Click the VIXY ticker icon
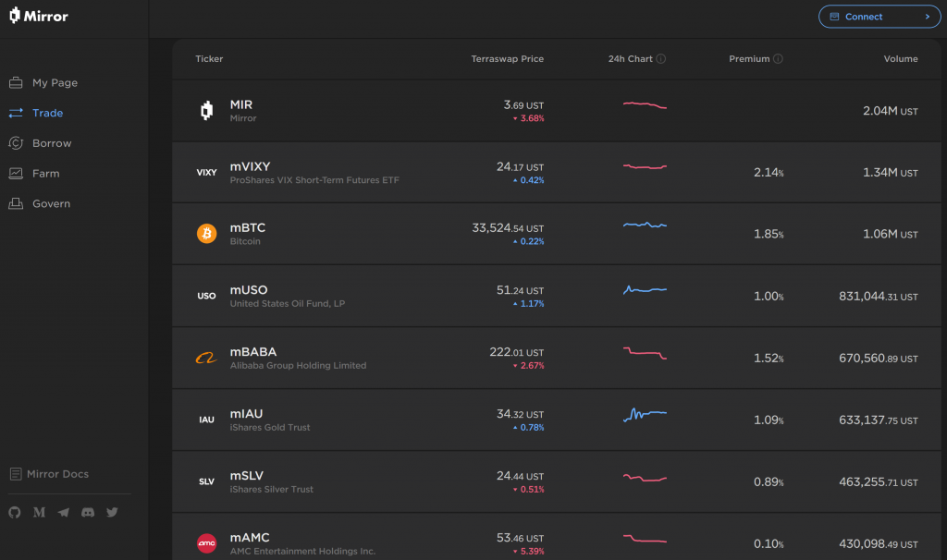 tap(206, 173)
